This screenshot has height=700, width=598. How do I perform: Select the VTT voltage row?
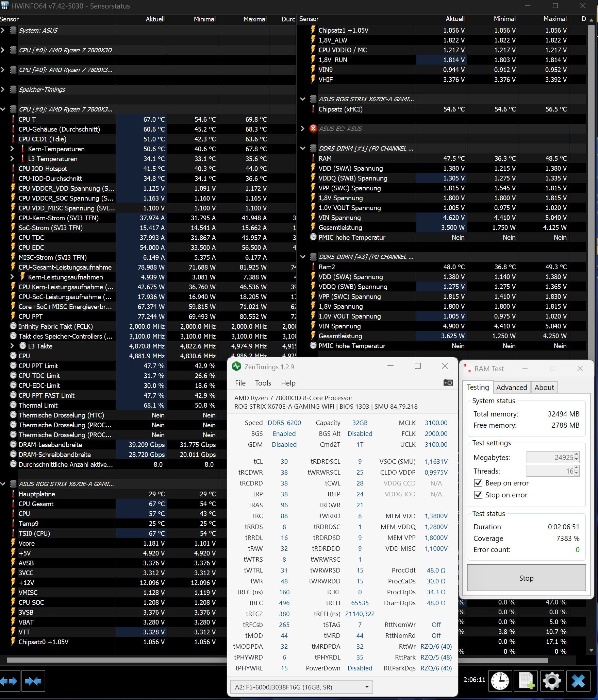coord(113,632)
